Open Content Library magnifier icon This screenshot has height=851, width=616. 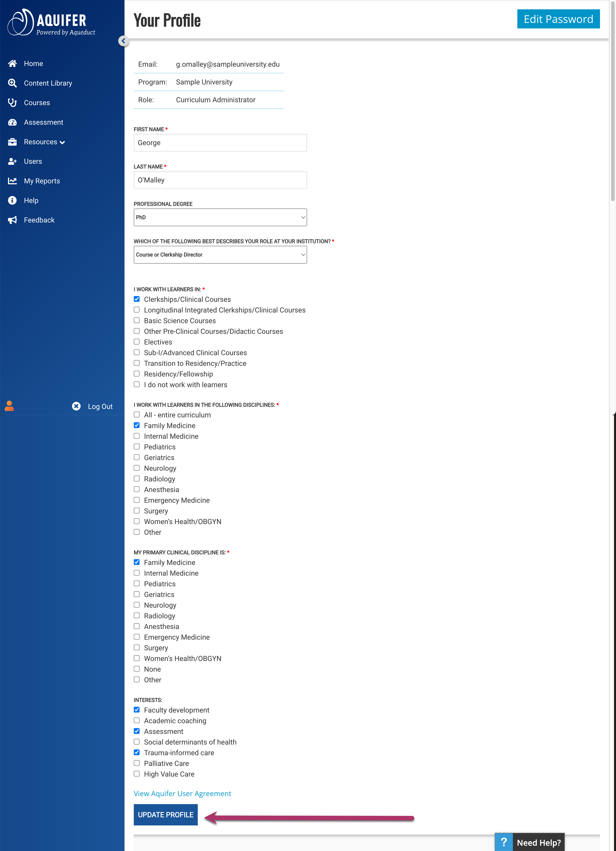(x=12, y=83)
